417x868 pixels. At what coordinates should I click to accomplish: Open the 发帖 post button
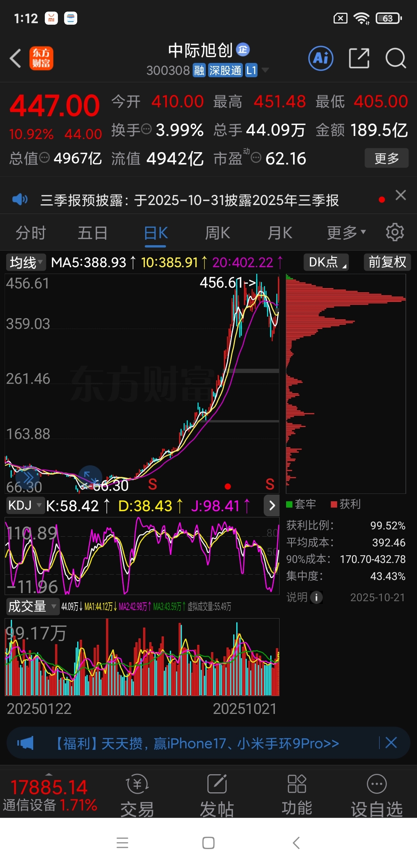217,795
